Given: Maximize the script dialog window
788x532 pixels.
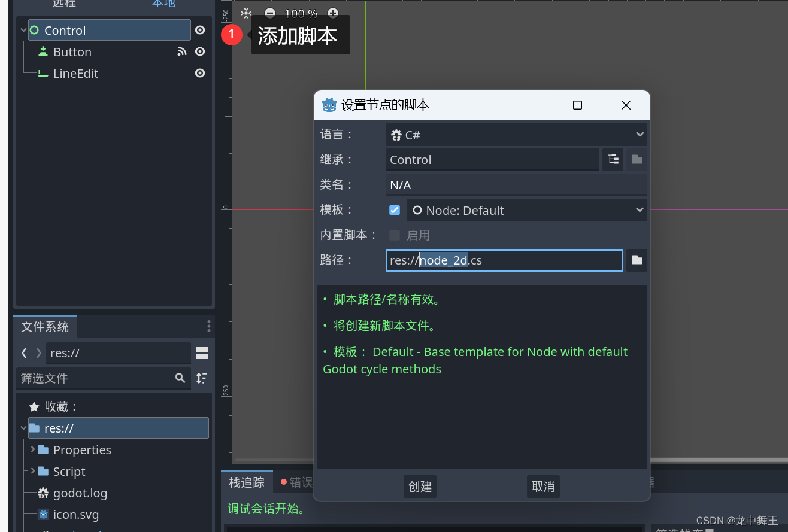Looking at the screenshot, I should click(577, 105).
